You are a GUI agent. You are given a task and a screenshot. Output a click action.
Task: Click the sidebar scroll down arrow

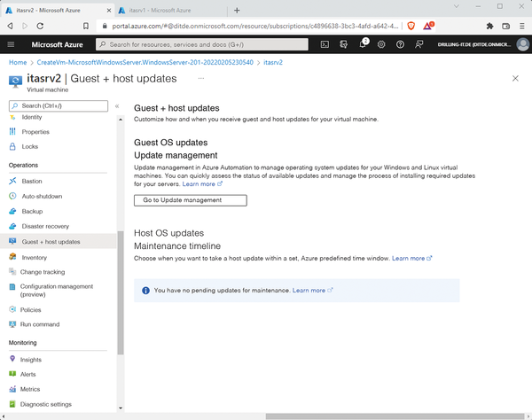(x=121, y=408)
